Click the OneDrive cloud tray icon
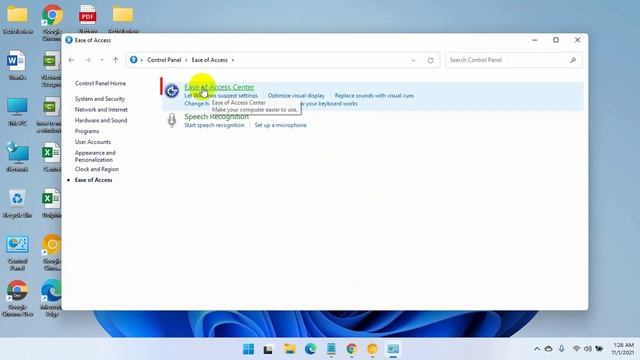 click(x=549, y=349)
